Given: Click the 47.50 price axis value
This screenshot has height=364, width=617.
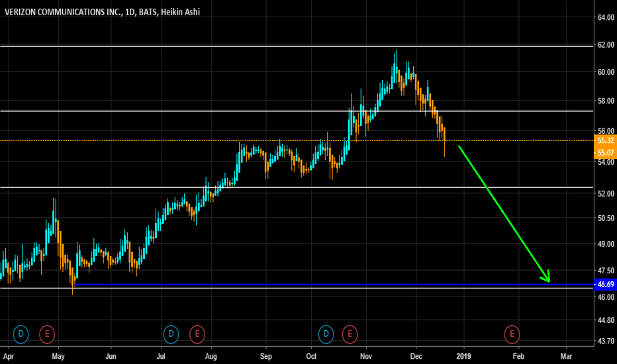Looking at the screenshot, I should click(606, 271).
